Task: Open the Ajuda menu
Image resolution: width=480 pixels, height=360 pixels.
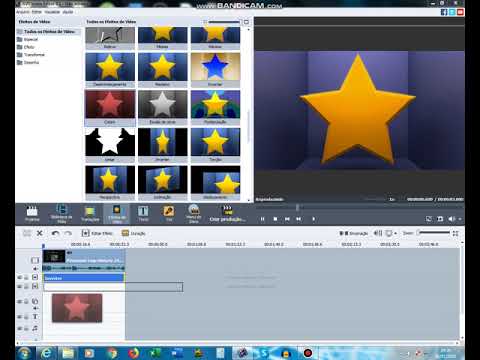Action: click(x=68, y=12)
